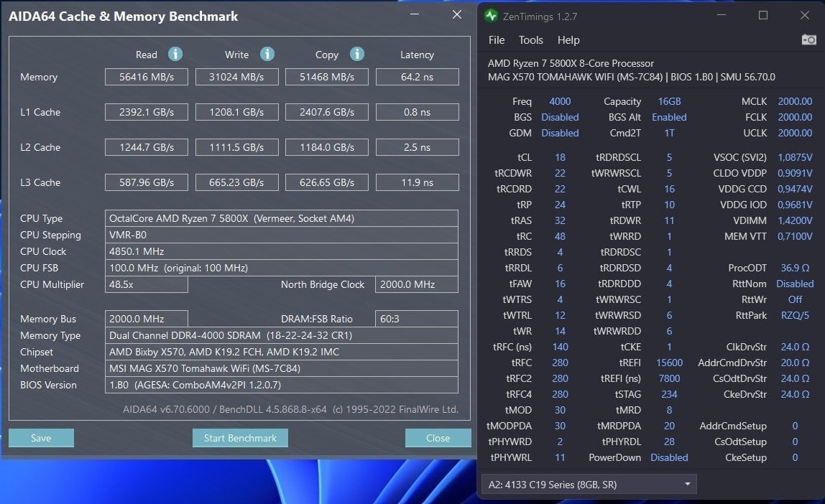The width and height of the screenshot is (825, 504).
Task: Click the Close button in AIDA64
Action: pyautogui.click(x=438, y=438)
